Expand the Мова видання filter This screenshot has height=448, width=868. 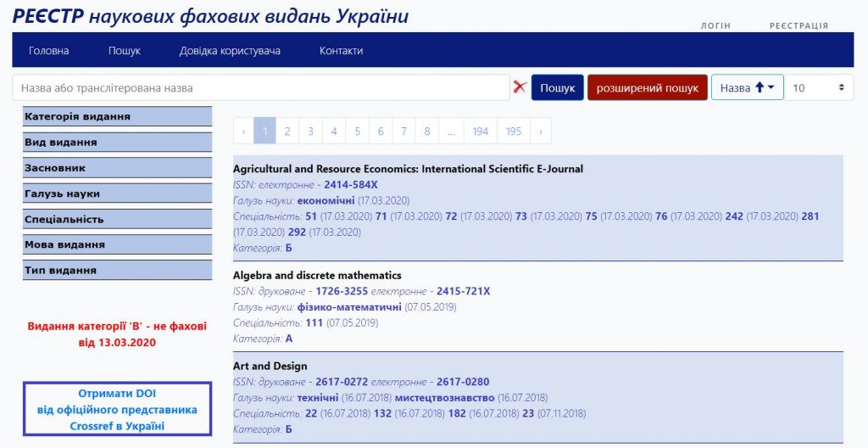pos(117,244)
